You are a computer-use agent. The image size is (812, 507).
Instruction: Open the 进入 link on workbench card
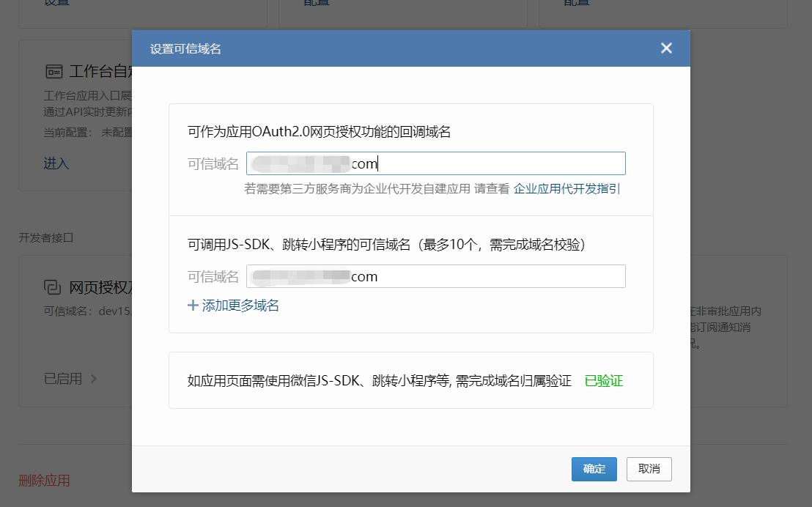[x=56, y=163]
